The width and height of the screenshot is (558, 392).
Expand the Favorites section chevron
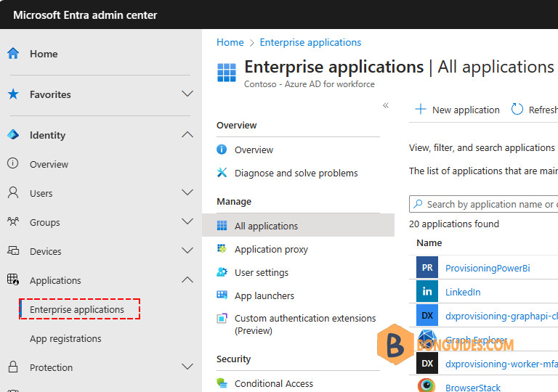point(187,94)
